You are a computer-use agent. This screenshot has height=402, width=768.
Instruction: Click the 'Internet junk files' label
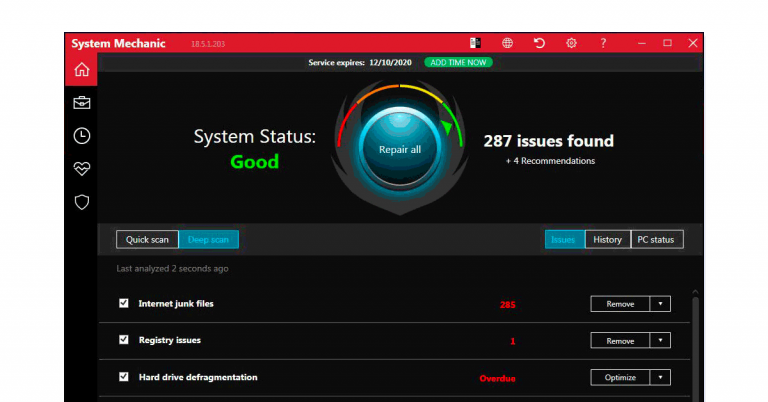tap(176, 304)
